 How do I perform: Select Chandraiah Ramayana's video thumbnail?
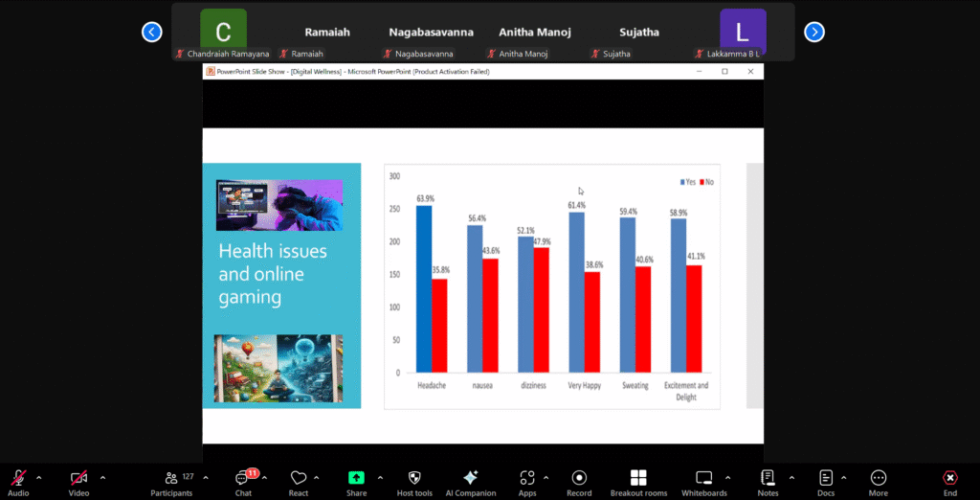point(223,34)
